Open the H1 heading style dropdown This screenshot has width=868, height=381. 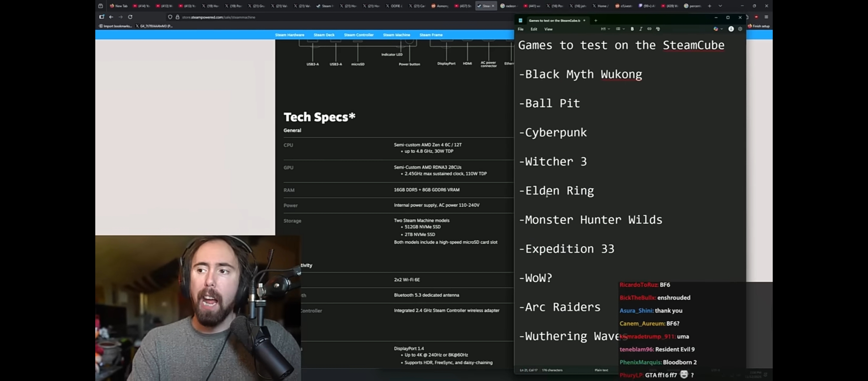605,29
